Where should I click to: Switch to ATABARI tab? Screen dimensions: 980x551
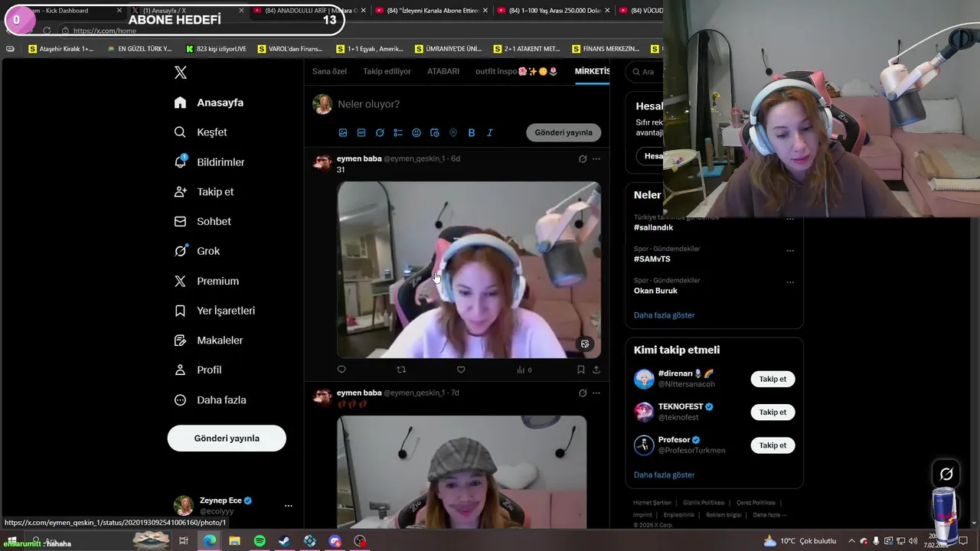443,71
